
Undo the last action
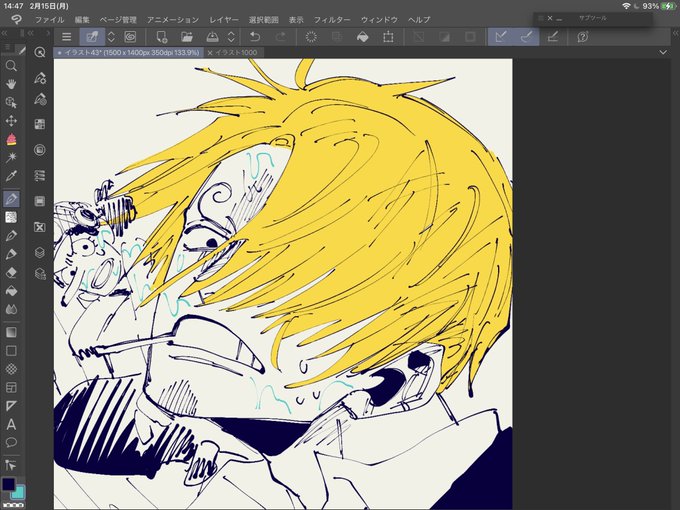coord(255,37)
